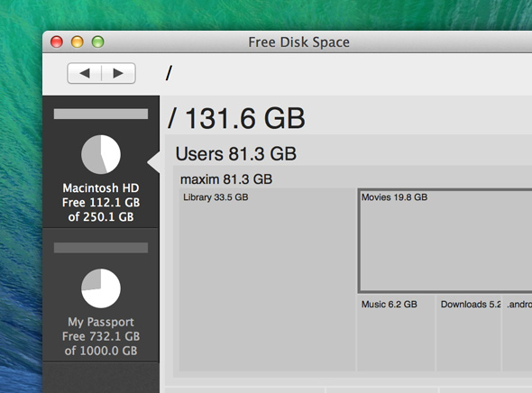Screen dimensions: 532x393
Task: Close the Free Disk Space window
Action: (x=57, y=42)
